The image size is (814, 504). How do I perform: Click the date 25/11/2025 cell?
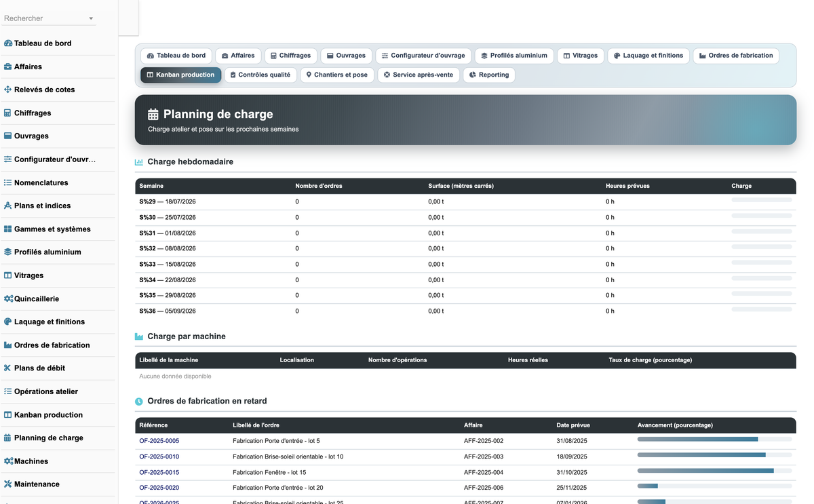click(x=572, y=488)
